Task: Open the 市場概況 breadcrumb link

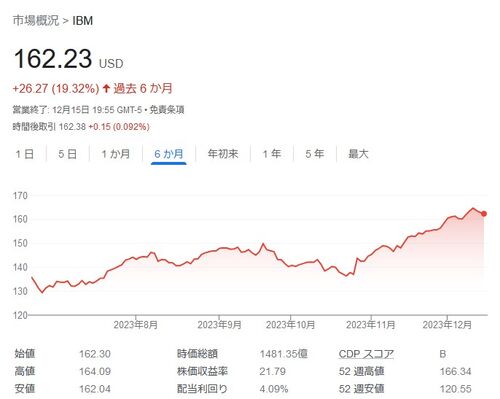Action: click(x=36, y=21)
